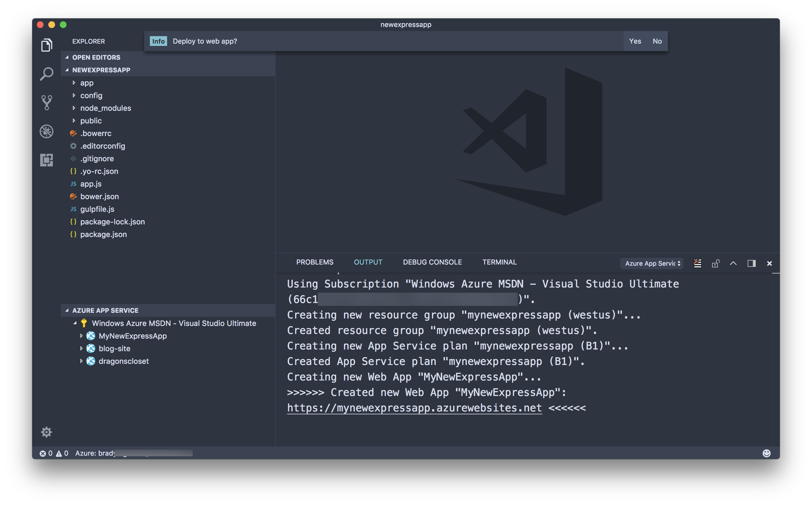Click the .editorconfig gear file icon

(x=73, y=146)
